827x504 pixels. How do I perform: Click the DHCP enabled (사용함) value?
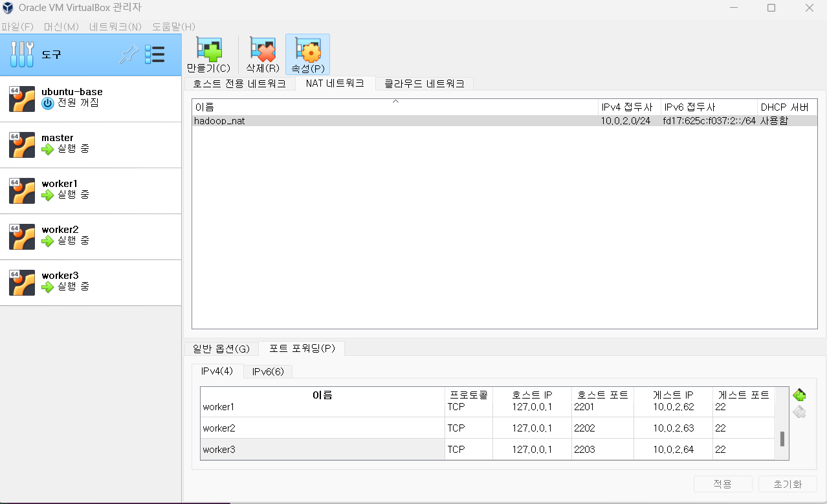(774, 120)
